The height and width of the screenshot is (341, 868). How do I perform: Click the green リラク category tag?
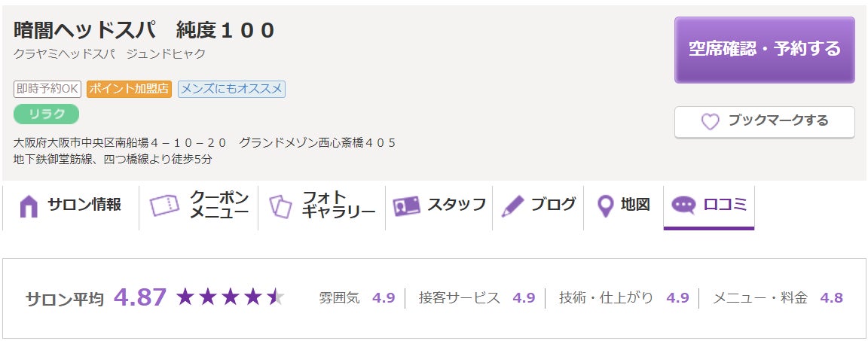click(46, 114)
